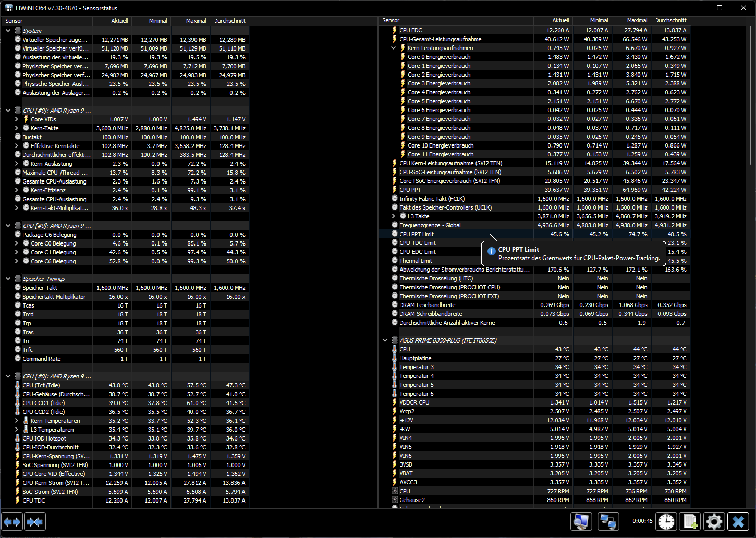Select the Physische Speicher-Ausl... row
756x538 pixels.
click(125, 84)
